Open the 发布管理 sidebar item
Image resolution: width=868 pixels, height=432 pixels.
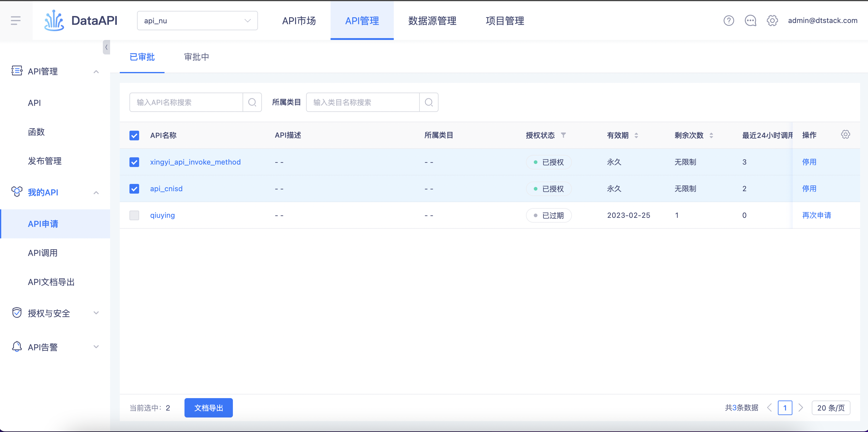coord(44,161)
